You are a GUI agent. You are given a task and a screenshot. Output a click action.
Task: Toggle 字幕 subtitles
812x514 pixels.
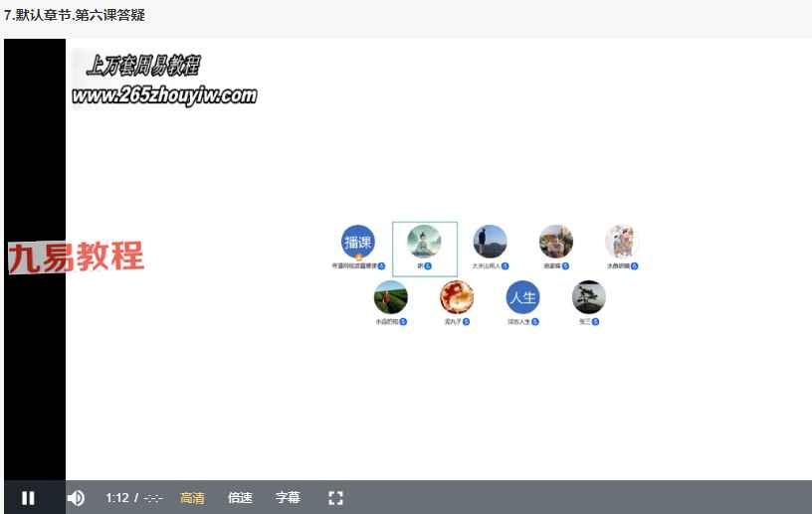coord(288,497)
